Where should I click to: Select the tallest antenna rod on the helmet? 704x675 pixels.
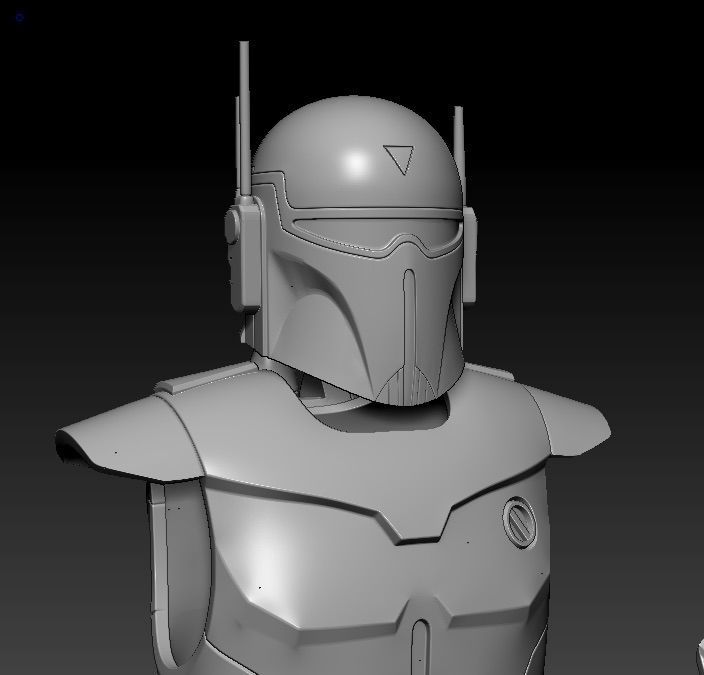point(245,119)
